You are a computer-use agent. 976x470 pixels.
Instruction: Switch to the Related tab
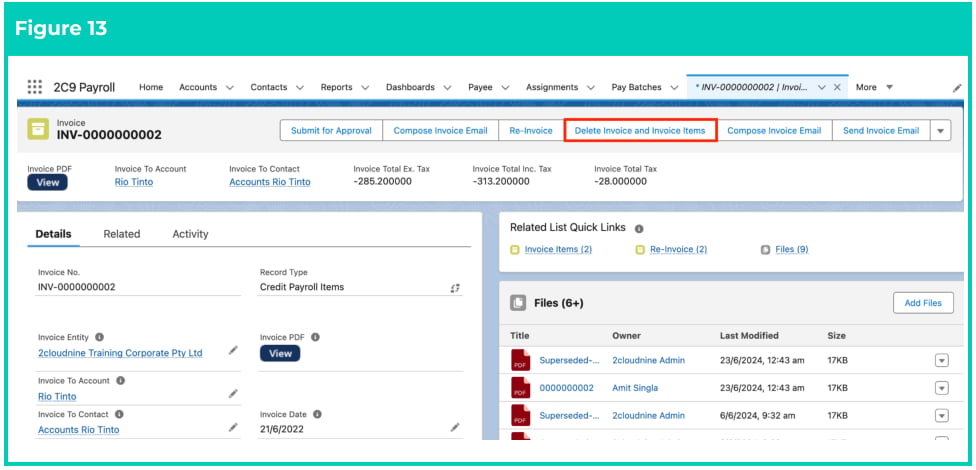pyautogui.click(x=121, y=234)
